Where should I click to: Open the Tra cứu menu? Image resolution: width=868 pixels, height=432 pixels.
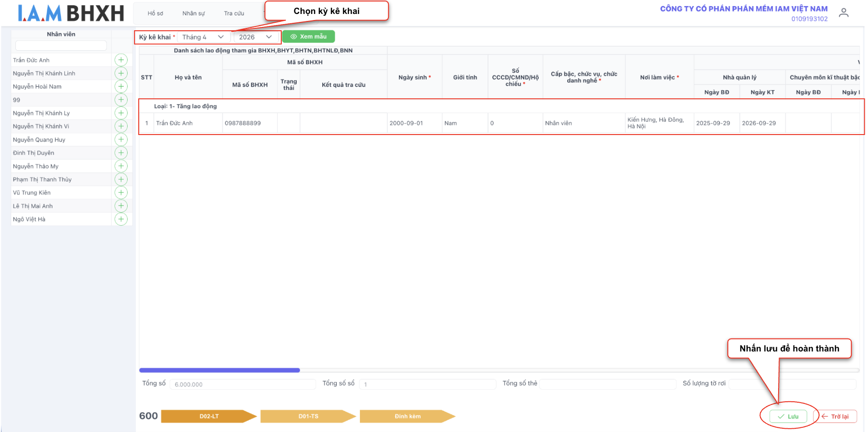coord(234,13)
